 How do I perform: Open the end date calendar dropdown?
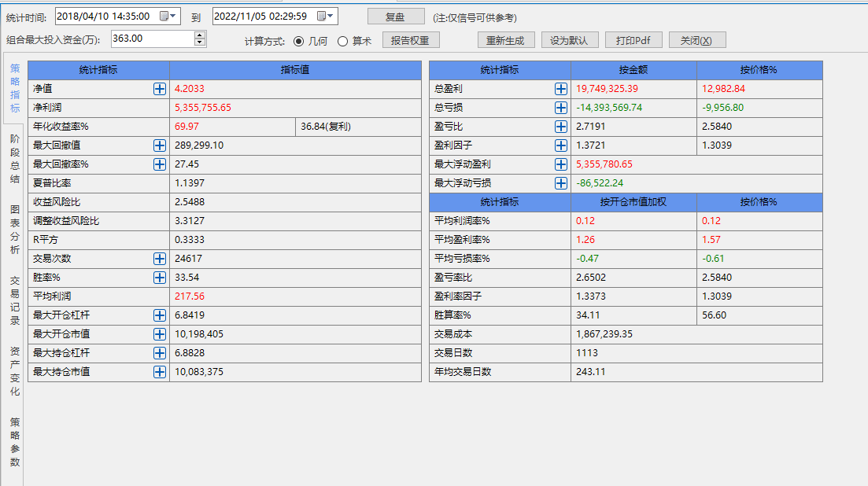pos(326,17)
